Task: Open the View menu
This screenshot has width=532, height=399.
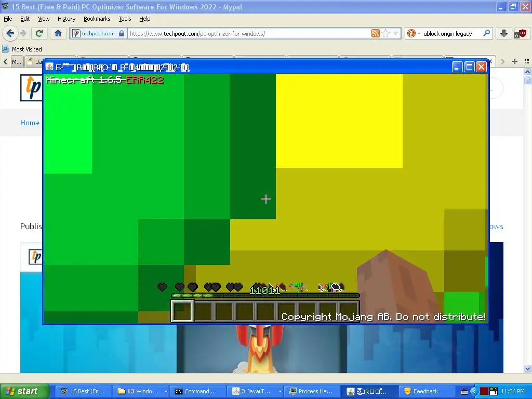Action: click(x=44, y=19)
